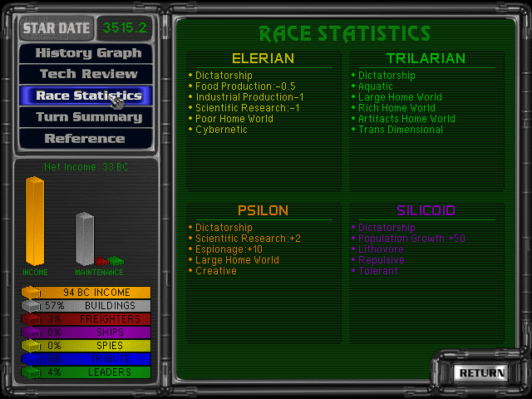This screenshot has width=532, height=399.
Task: Open the Tech Review screen
Action: point(86,74)
